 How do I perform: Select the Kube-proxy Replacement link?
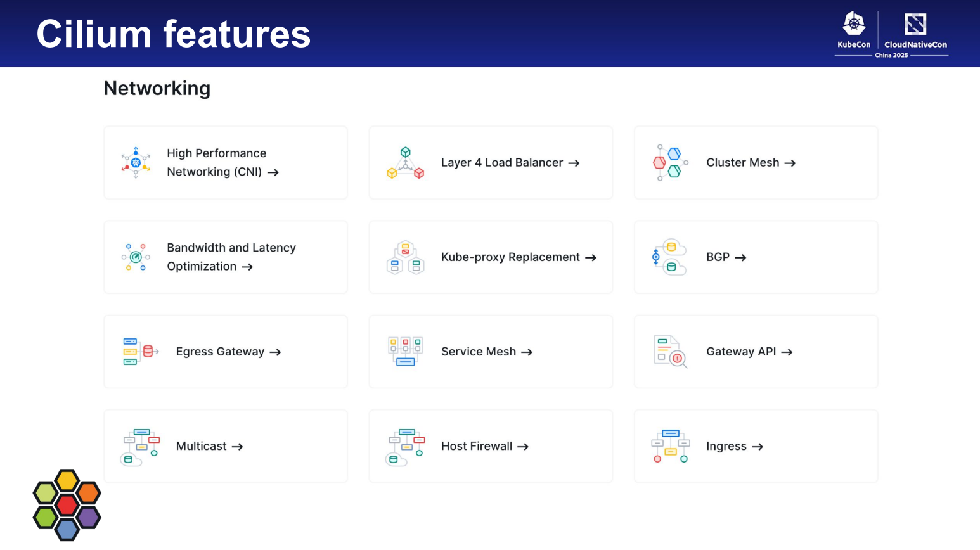pyautogui.click(x=519, y=257)
